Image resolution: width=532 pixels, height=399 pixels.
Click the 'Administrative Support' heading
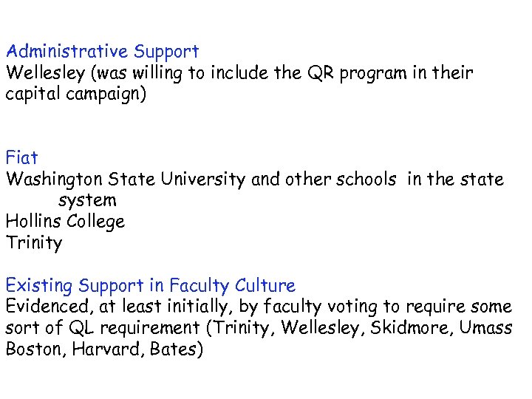point(102,52)
